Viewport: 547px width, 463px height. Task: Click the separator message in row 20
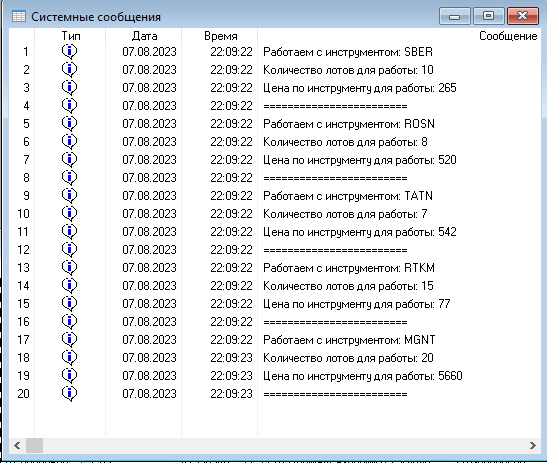tap(335, 394)
